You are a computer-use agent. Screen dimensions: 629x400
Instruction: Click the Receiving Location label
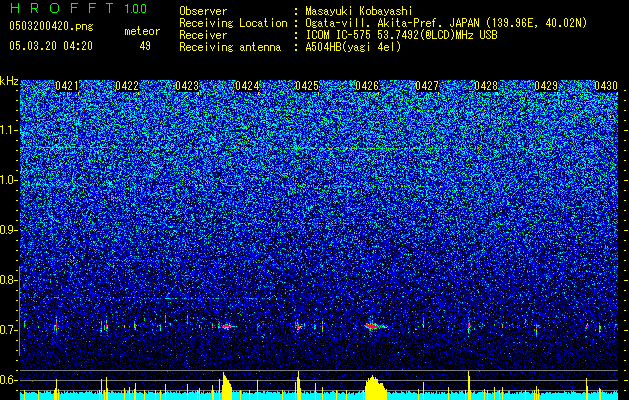[233, 23]
